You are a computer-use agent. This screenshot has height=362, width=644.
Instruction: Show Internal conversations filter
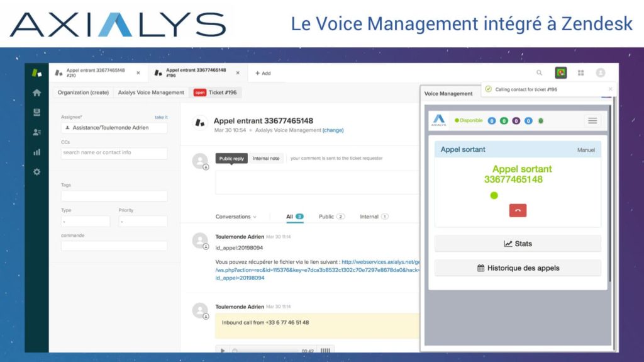point(374,217)
